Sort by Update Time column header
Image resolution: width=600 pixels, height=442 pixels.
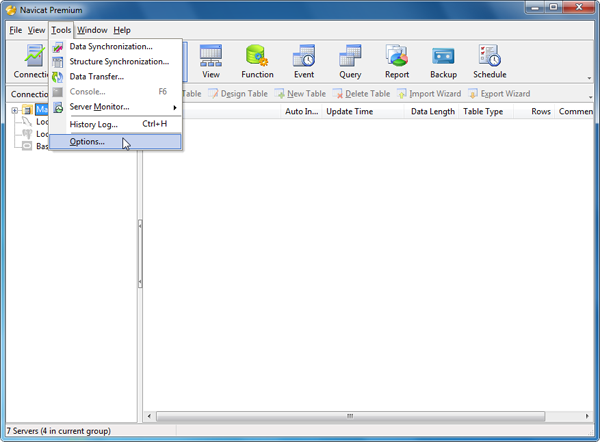click(363, 111)
